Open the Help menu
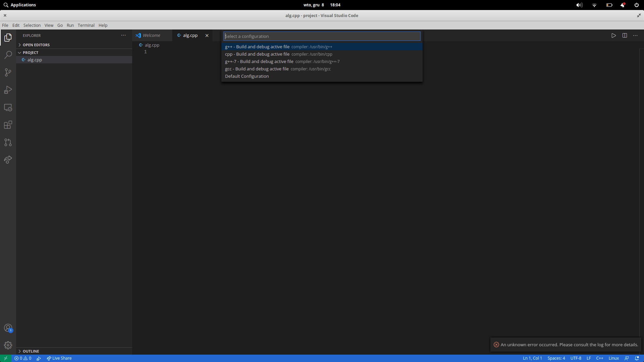Viewport: 644px width, 362px height. pyautogui.click(x=103, y=25)
